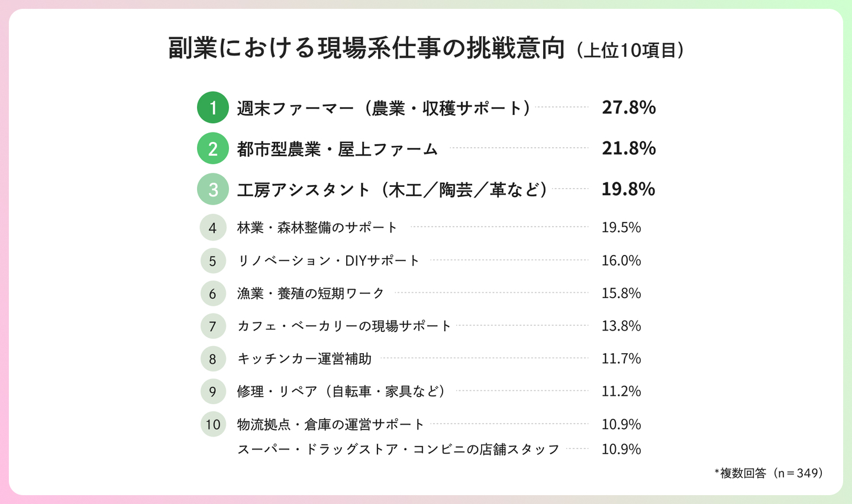Screen dimensions: 852x504
Task: Click the rank 4 circle badge
Action: coord(213,228)
